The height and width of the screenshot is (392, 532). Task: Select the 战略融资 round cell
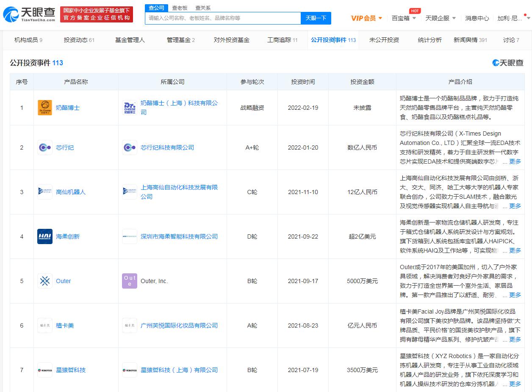[x=252, y=108]
